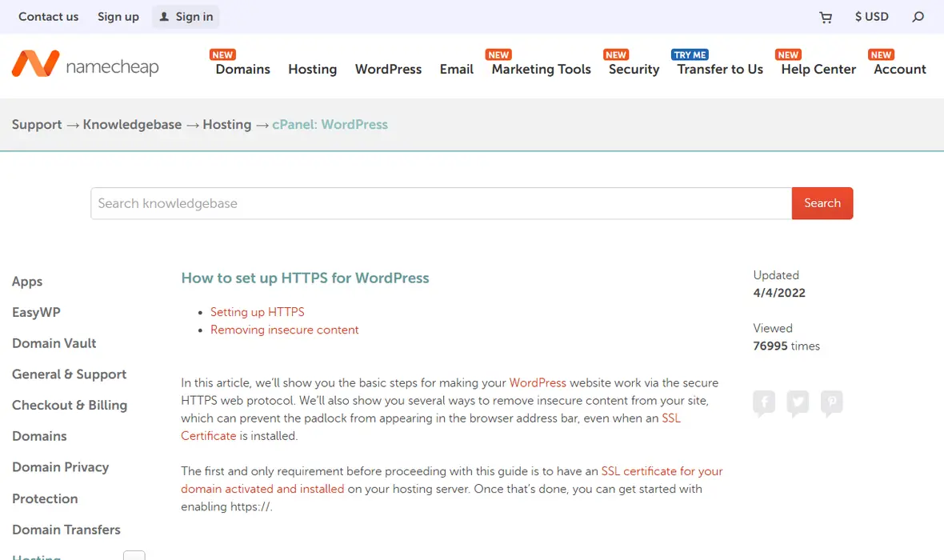This screenshot has width=944, height=560.
Task: Open the Email menu
Action: 456,70
